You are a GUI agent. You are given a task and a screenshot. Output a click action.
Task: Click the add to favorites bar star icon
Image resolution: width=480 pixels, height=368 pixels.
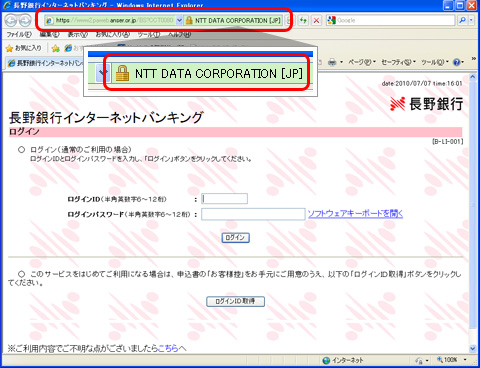[x=56, y=49]
